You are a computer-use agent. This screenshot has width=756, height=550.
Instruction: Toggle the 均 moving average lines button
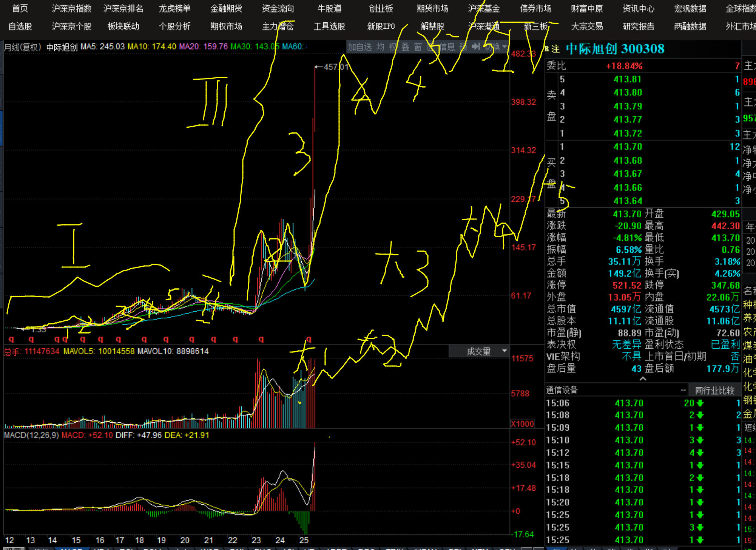(x=380, y=47)
